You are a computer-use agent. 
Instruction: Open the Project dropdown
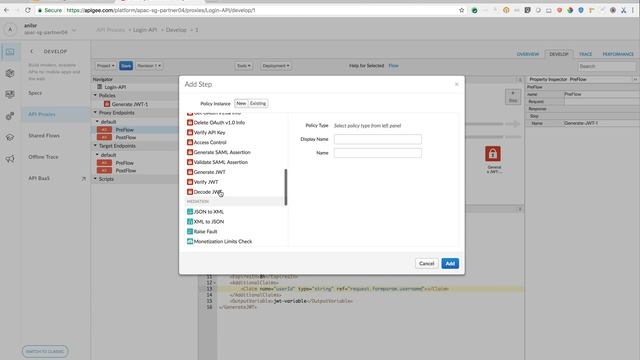pyautogui.click(x=105, y=66)
